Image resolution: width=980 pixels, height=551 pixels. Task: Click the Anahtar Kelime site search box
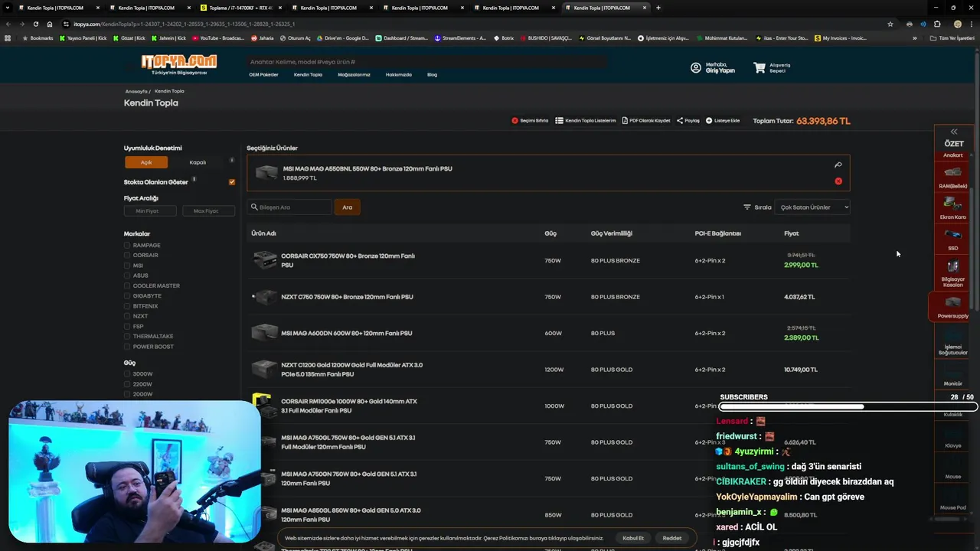(425, 61)
